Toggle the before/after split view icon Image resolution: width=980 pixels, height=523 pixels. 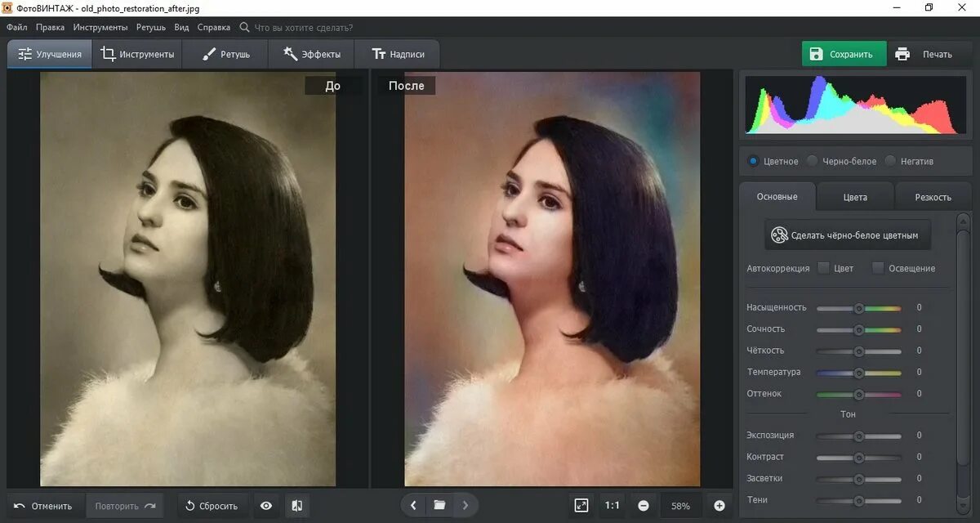pos(297,506)
